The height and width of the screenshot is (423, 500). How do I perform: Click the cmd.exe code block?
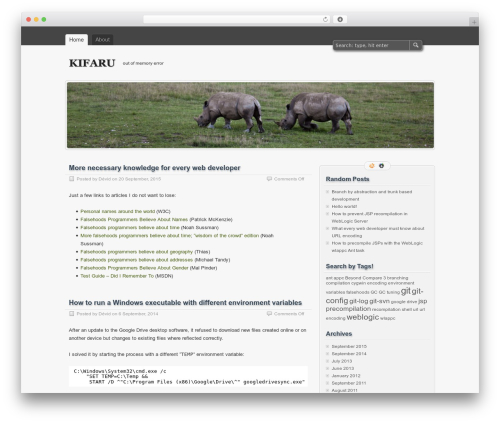tap(188, 376)
